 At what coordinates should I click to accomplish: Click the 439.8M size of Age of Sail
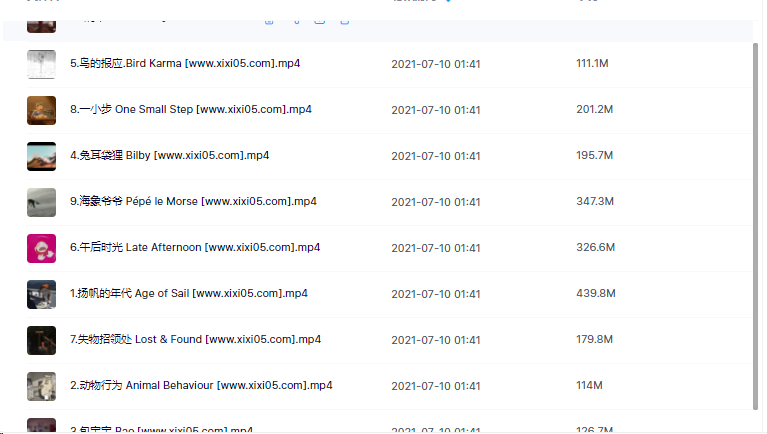[x=595, y=294]
